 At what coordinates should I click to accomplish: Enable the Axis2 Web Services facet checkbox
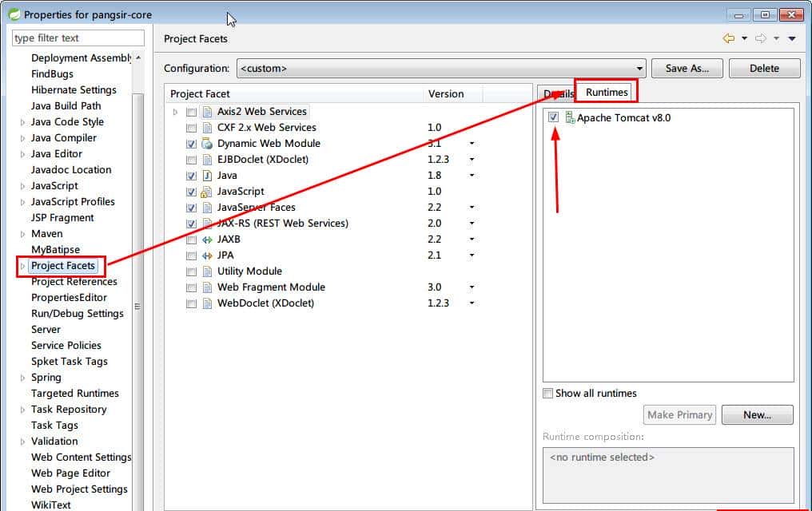coord(192,113)
